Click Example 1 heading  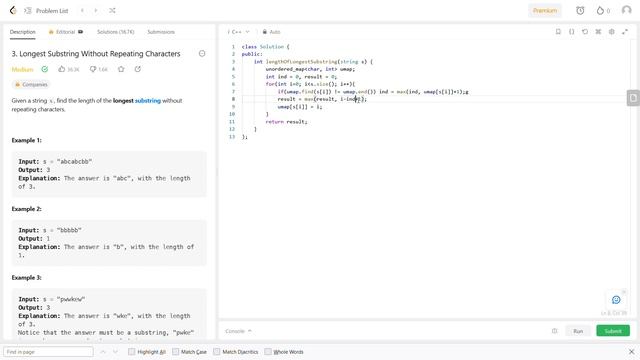pos(27,140)
